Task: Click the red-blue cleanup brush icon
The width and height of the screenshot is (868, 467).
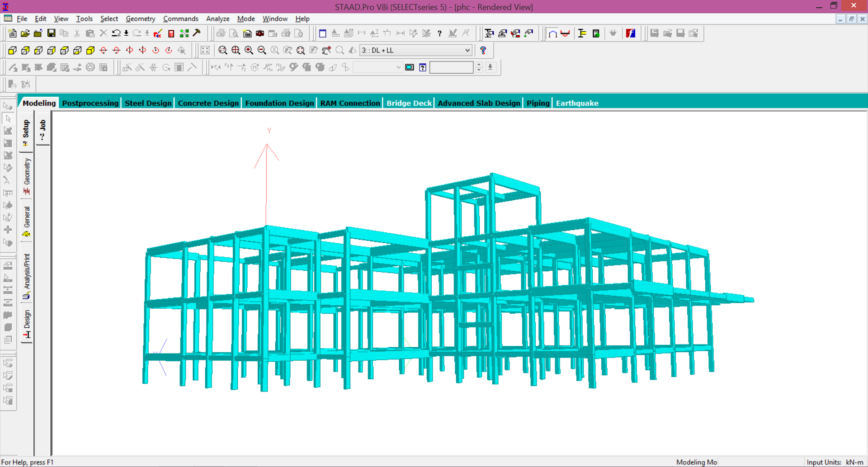Action: 158,33
